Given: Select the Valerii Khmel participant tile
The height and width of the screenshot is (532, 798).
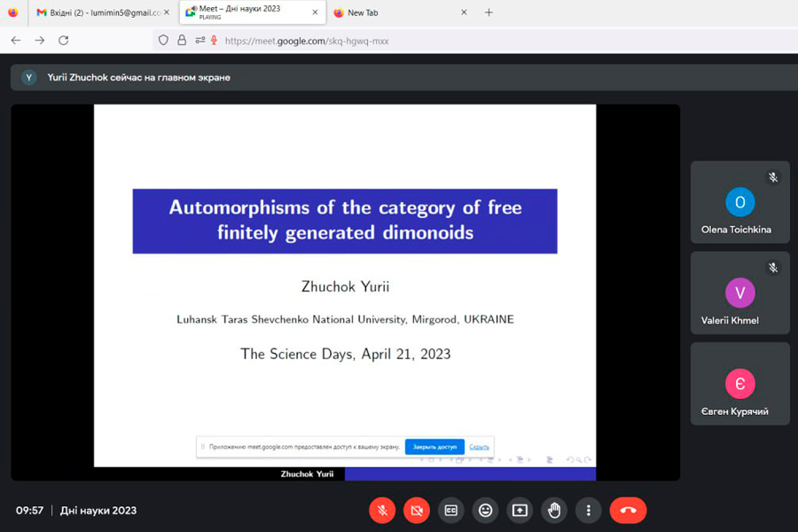Looking at the screenshot, I should pos(740,293).
